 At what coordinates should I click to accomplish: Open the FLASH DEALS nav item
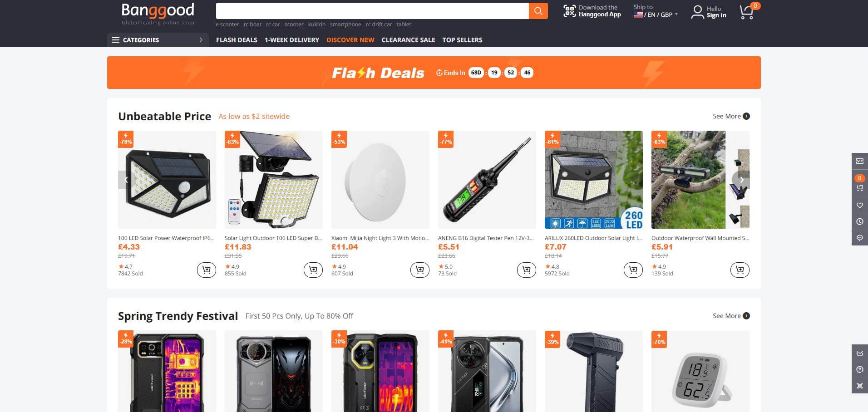(237, 40)
